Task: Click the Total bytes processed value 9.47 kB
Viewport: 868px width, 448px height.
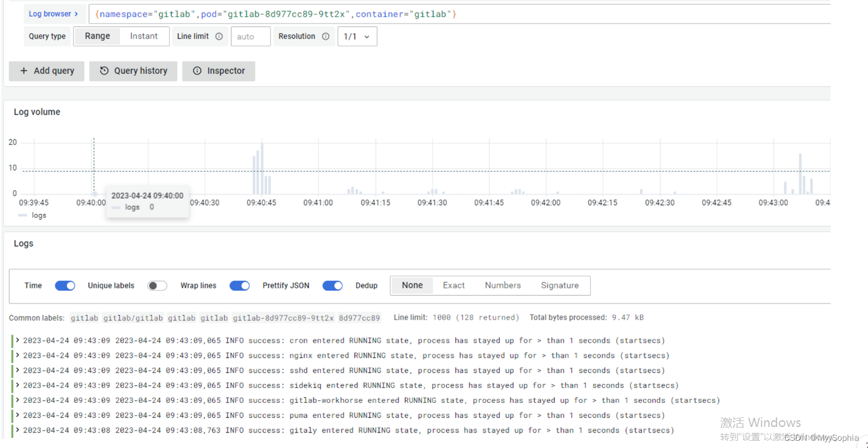Action: pyautogui.click(x=627, y=317)
